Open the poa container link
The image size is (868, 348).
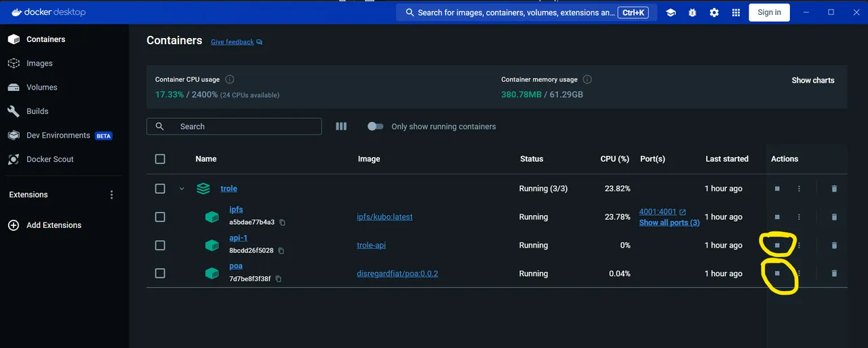[x=236, y=266]
